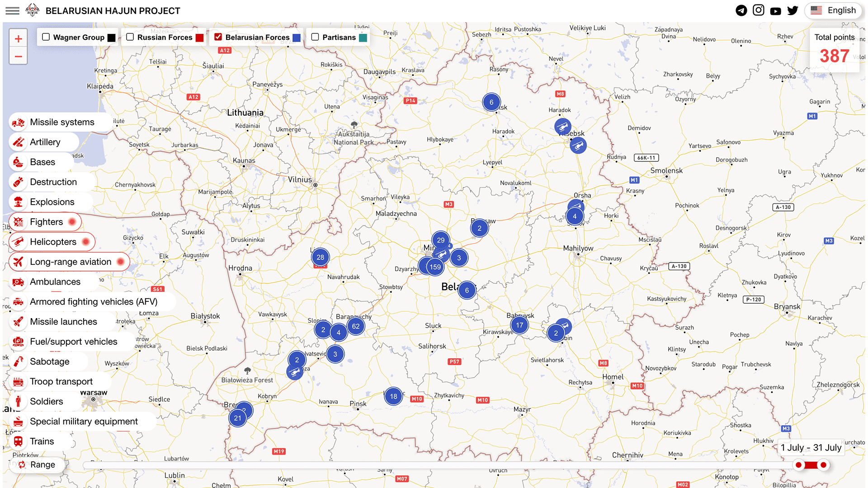Open the project's YouTube channel icon
The image size is (868, 488).
coord(776,10)
